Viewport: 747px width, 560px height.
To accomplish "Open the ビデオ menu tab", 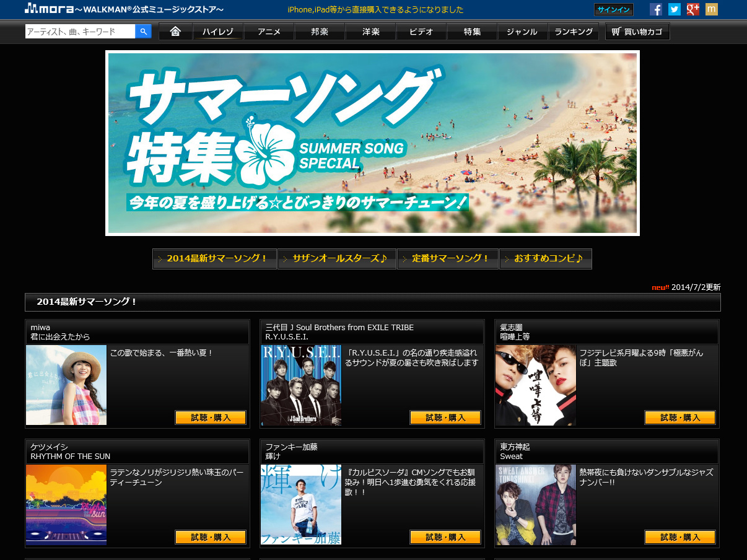I will [x=421, y=32].
